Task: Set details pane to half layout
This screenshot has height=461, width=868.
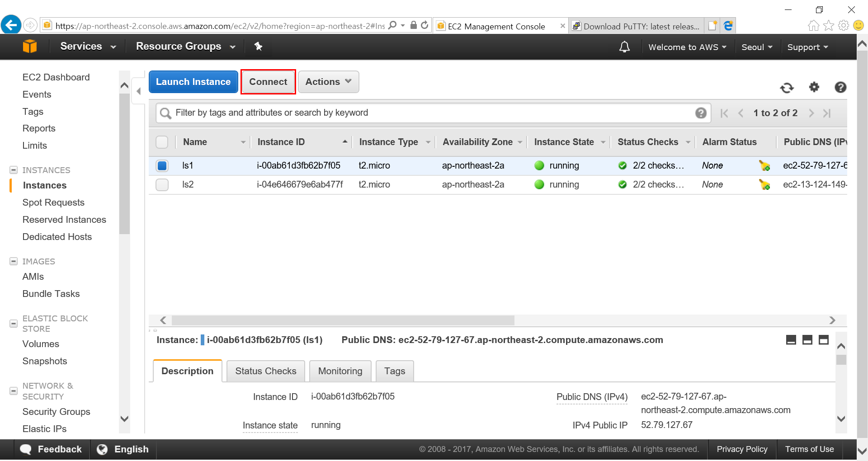Action: pos(807,340)
